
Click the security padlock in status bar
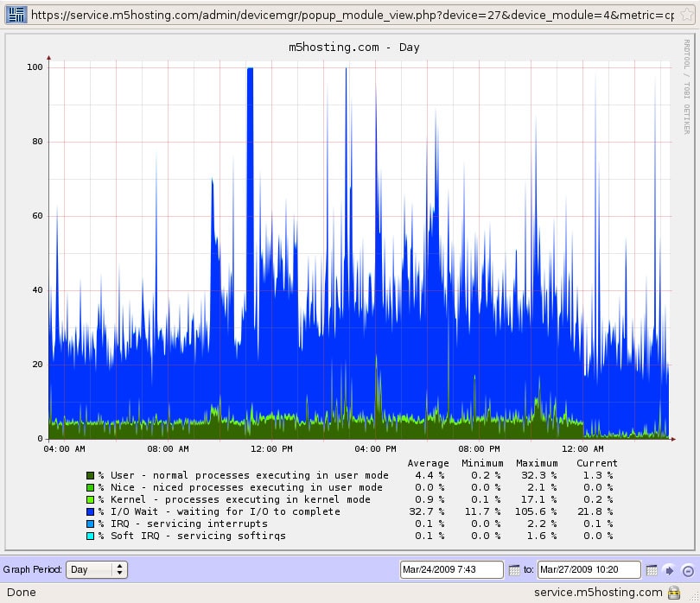(673, 593)
